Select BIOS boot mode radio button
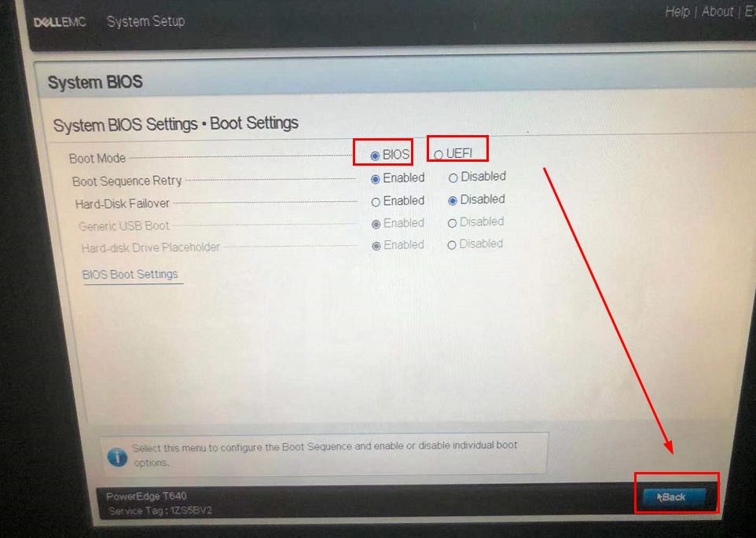Viewport: 756px width, 538px height. coord(375,156)
